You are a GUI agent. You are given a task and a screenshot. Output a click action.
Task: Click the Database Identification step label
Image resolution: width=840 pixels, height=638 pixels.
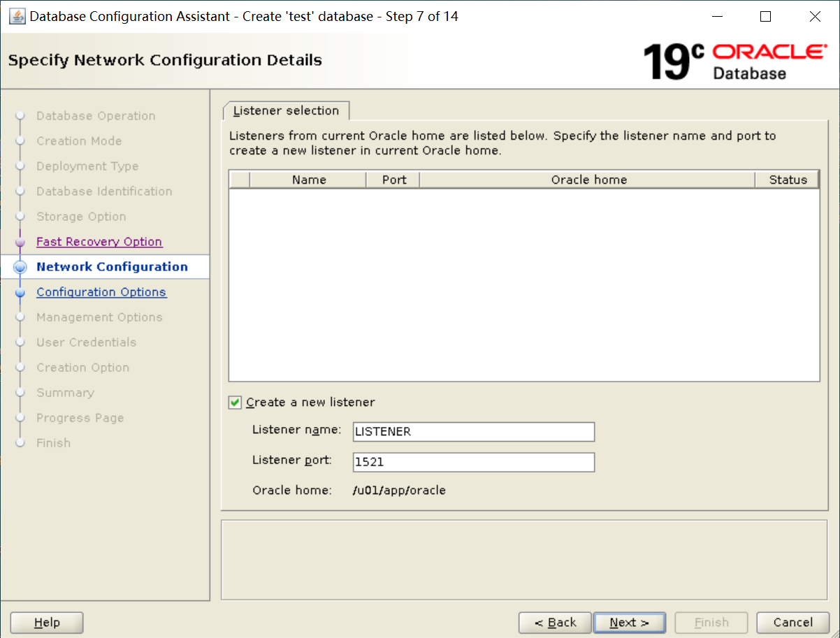[x=104, y=191]
